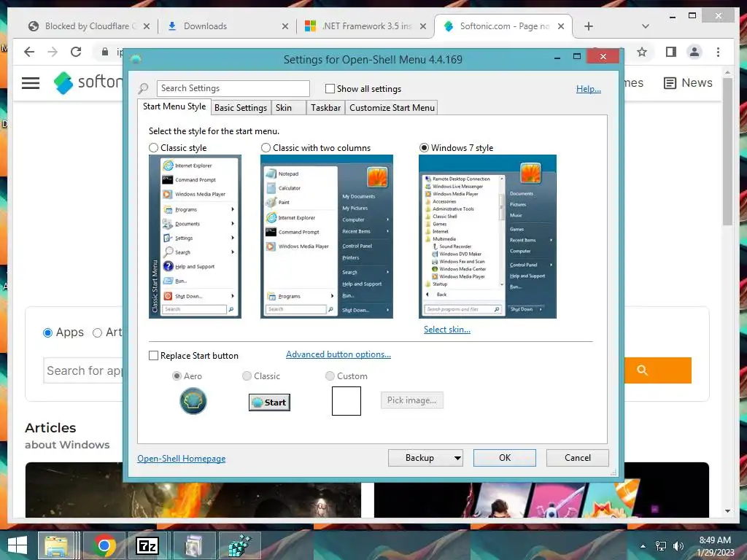
Task: Click the forward arrow in Chrome
Action: pyautogui.click(x=53, y=52)
